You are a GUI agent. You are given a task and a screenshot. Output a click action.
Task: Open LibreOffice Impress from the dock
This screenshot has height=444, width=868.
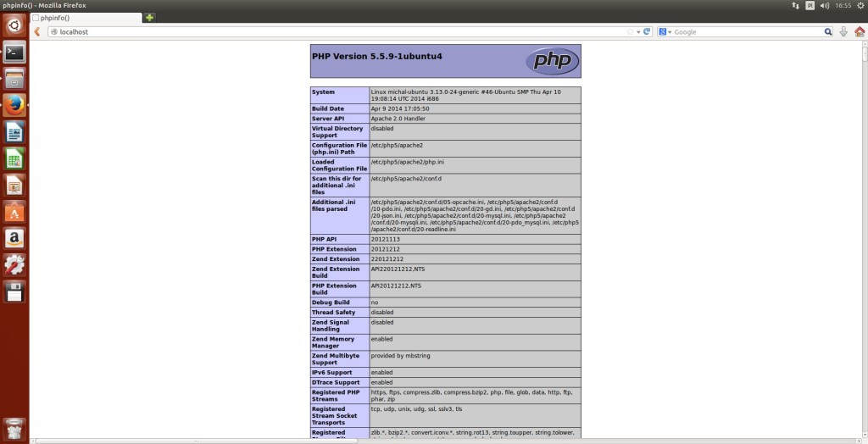tap(14, 185)
